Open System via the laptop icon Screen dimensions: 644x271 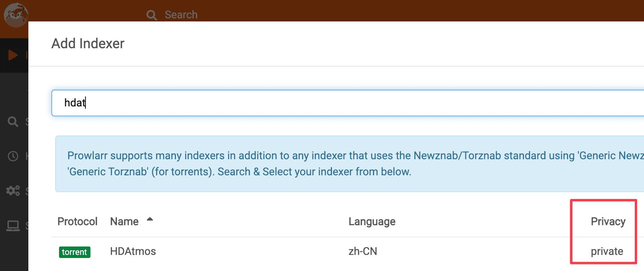click(x=13, y=226)
